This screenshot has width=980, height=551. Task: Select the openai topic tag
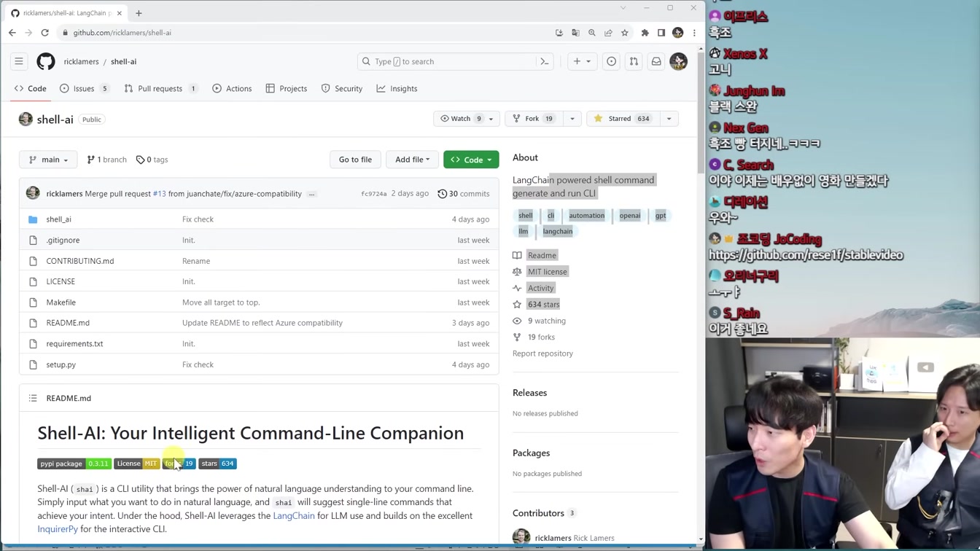[x=629, y=215]
